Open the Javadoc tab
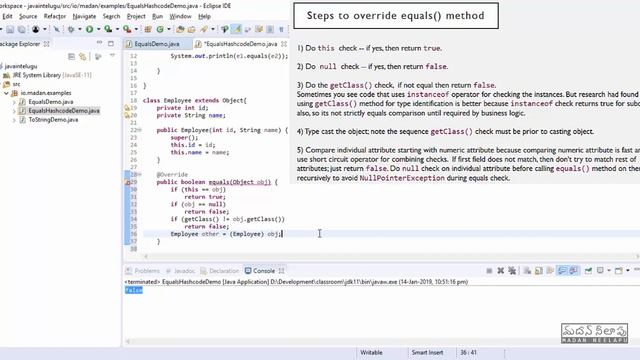640x360 pixels. coord(180,271)
